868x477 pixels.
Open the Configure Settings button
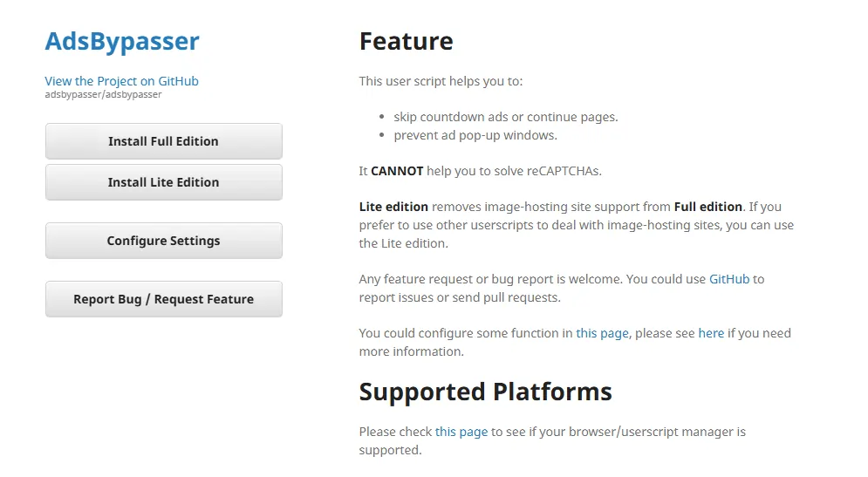pos(163,241)
